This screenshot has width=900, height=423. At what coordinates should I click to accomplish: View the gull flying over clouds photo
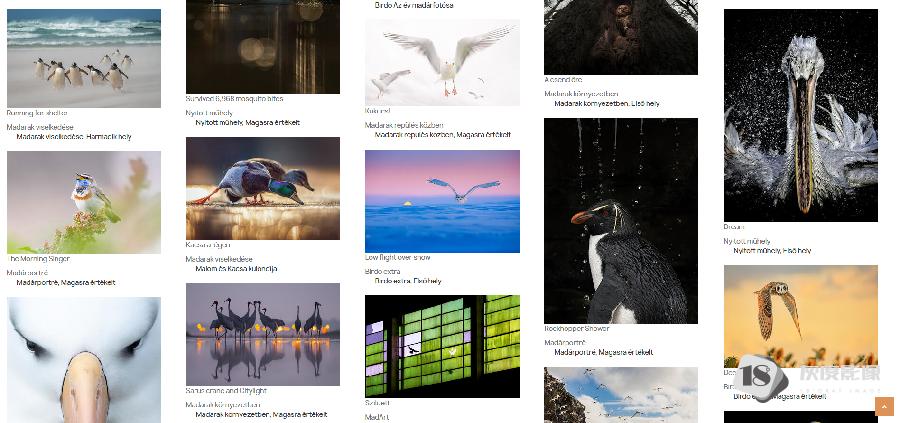coord(443,201)
